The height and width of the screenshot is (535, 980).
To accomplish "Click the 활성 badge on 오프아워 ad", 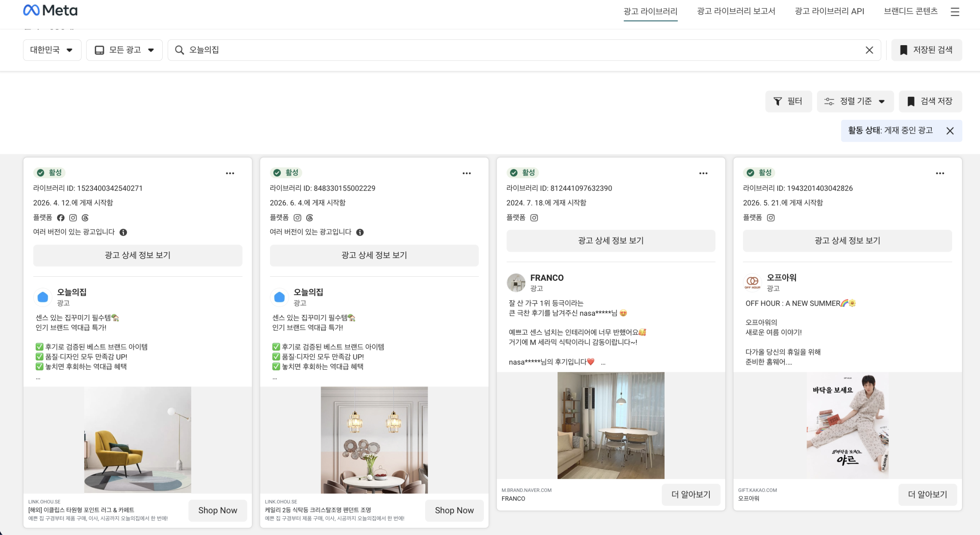I will pyautogui.click(x=759, y=173).
